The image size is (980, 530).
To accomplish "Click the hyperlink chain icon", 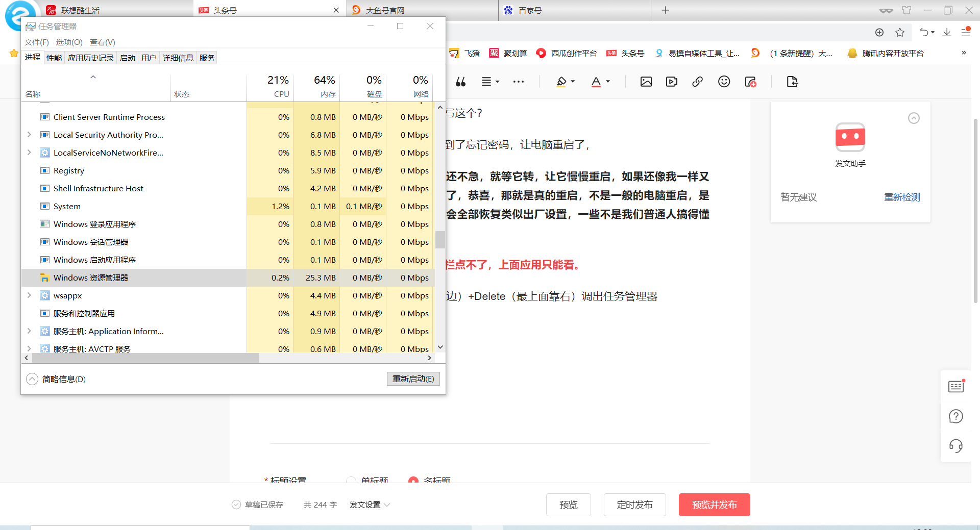I will pyautogui.click(x=697, y=82).
